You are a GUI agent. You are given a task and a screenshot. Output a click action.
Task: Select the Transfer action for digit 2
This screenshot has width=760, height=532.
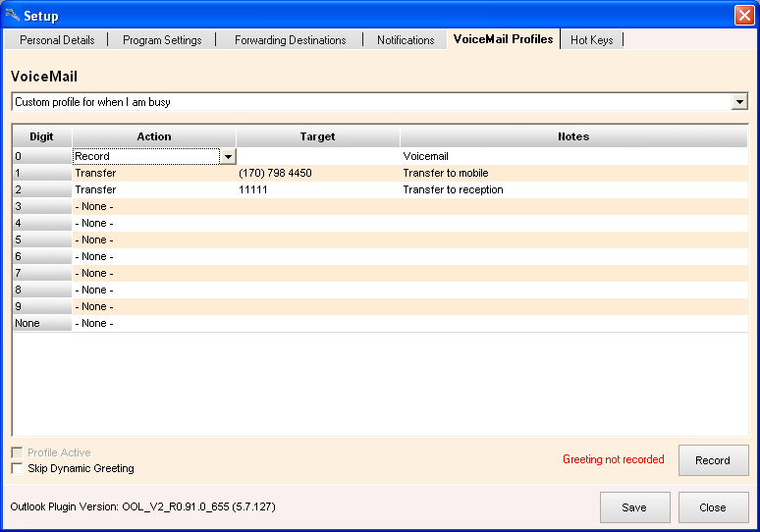tap(154, 189)
